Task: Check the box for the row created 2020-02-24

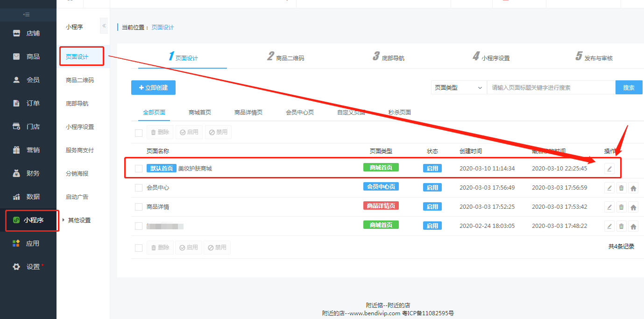Action: [139, 226]
